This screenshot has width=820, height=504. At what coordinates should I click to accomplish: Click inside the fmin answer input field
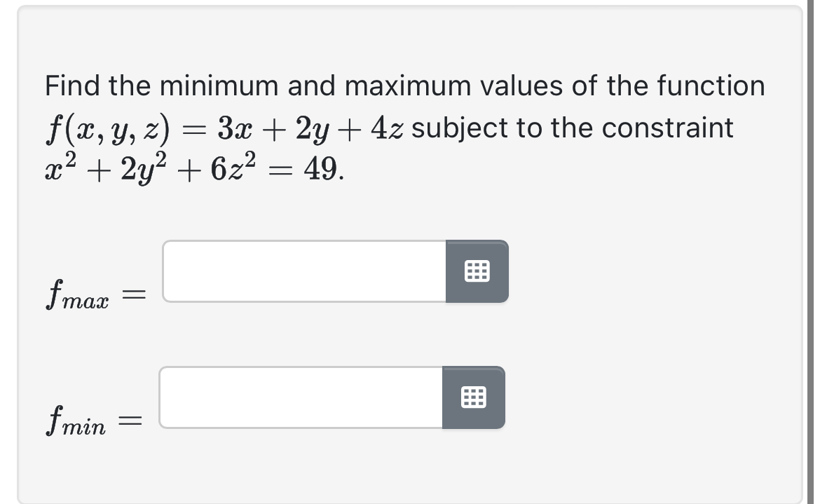[298, 397]
